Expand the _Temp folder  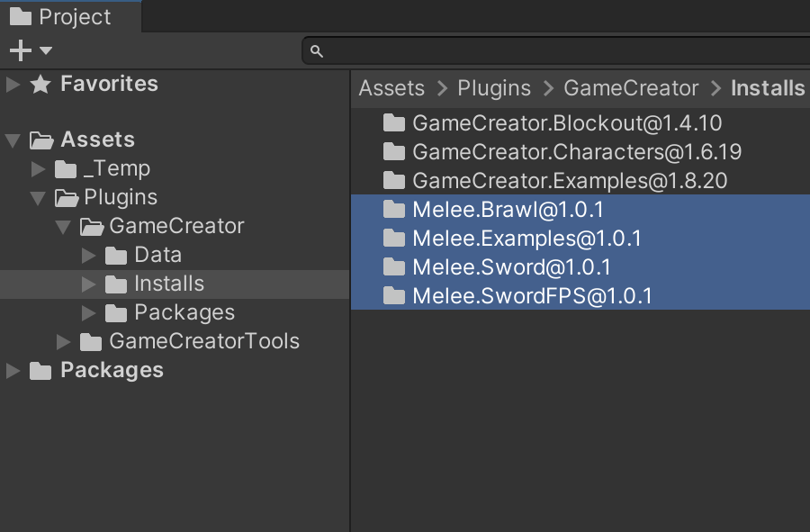click(38, 169)
